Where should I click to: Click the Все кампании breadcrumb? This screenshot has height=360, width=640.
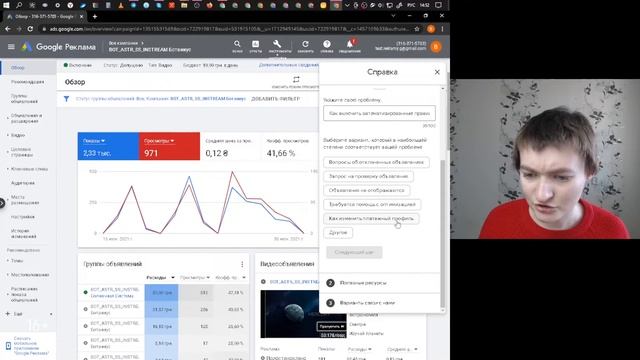pos(124,43)
